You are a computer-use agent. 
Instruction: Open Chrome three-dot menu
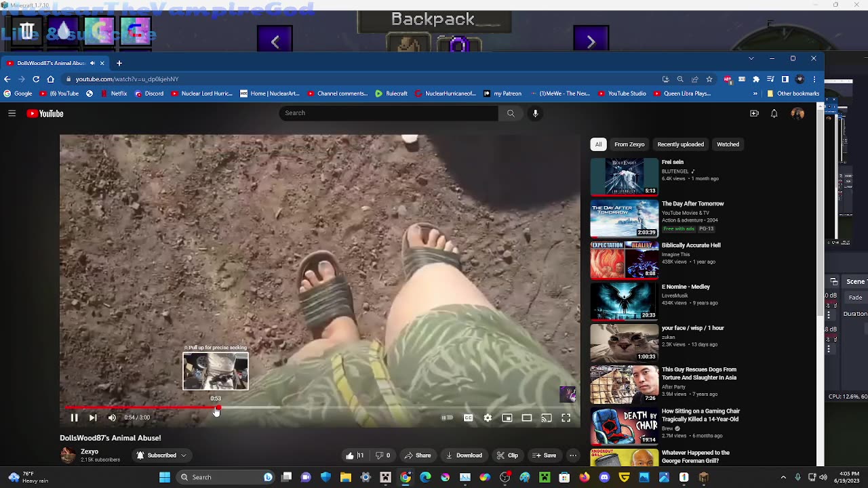pyautogui.click(x=814, y=79)
